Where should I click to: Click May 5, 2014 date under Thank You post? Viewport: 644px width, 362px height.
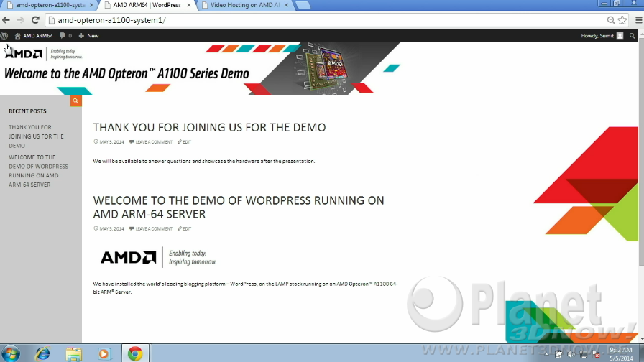tap(109, 142)
